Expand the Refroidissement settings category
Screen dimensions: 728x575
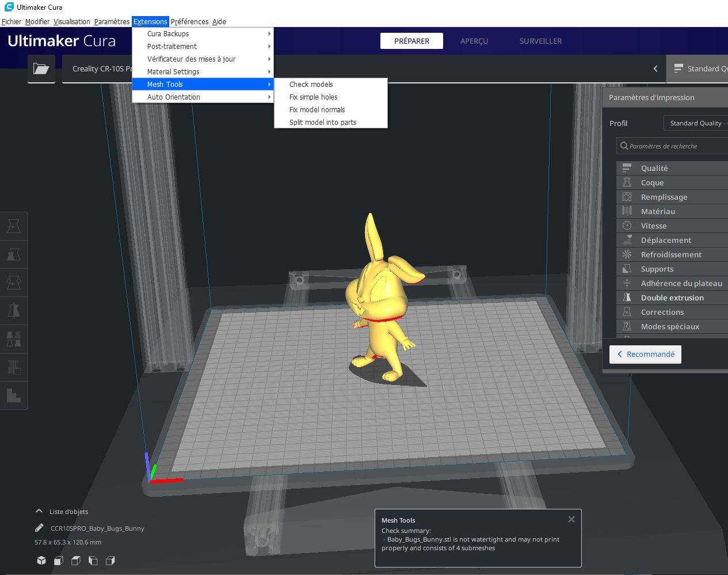pyautogui.click(x=672, y=254)
